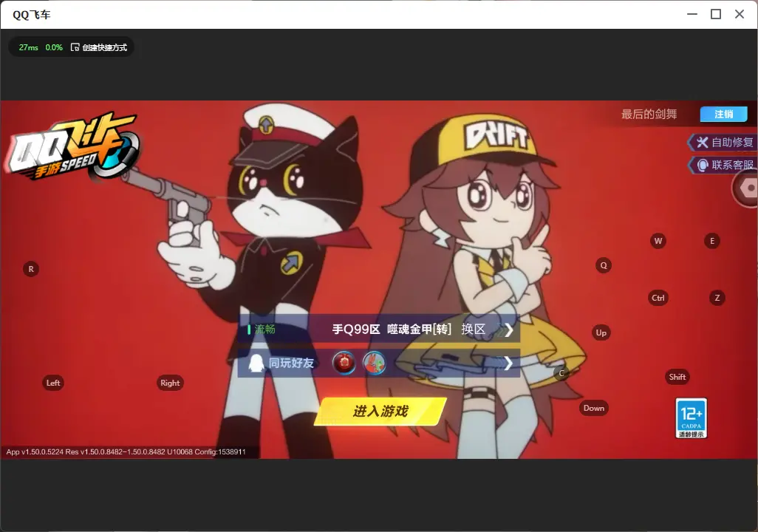Screen dimensions: 758x532
Task: Close the QQ飞车 window
Action: (740, 15)
